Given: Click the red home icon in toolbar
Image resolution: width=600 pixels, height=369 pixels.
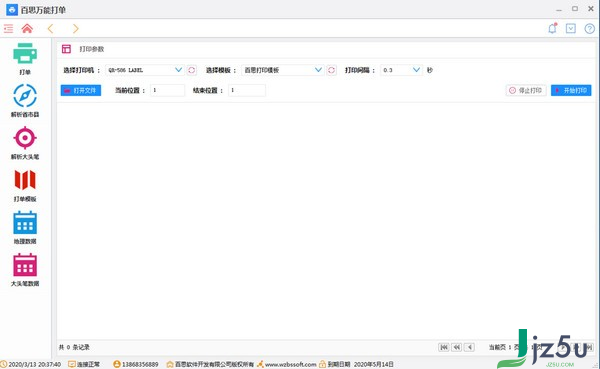Looking at the screenshot, I should coord(27,28).
